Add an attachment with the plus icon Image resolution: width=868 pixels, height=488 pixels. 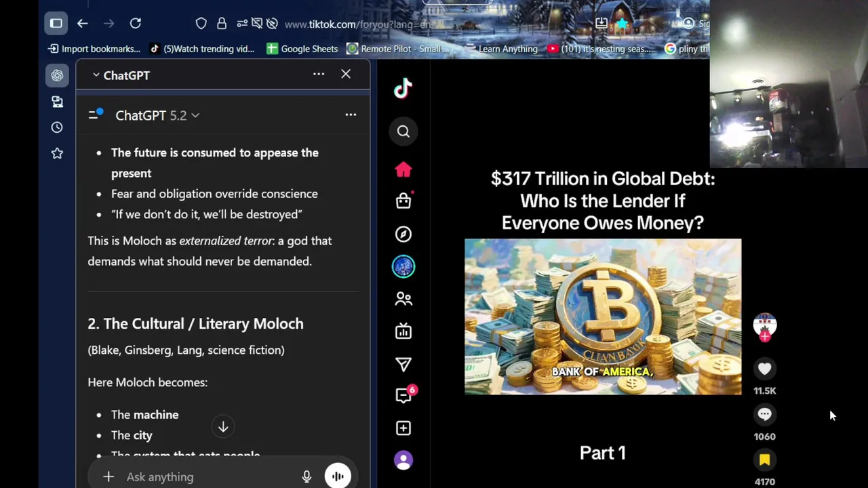(108, 477)
